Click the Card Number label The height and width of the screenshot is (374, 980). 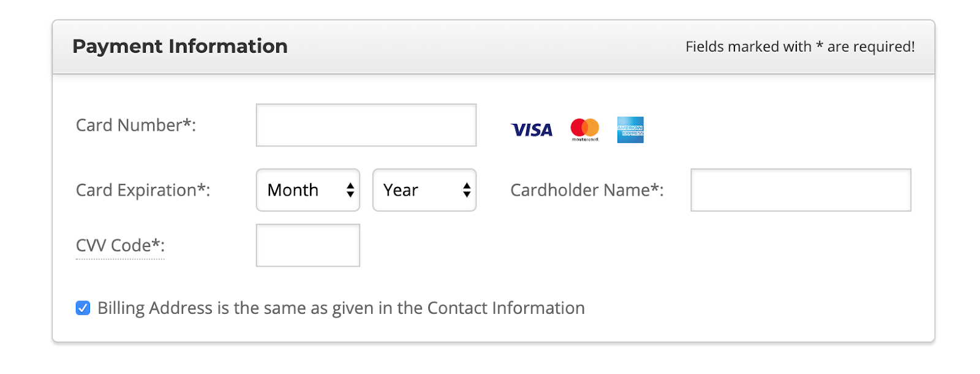tap(136, 125)
